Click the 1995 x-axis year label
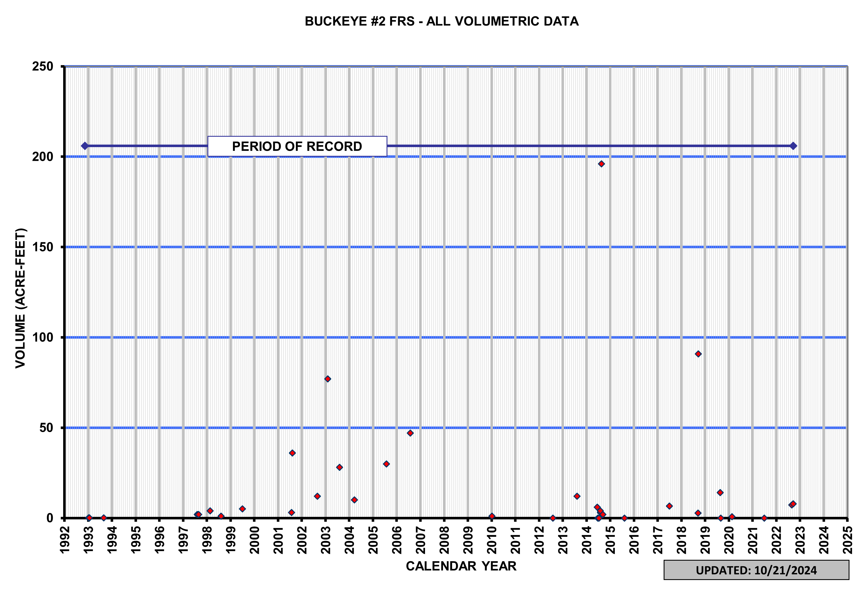Image resolution: width=868 pixels, height=589 pixels. [x=136, y=540]
